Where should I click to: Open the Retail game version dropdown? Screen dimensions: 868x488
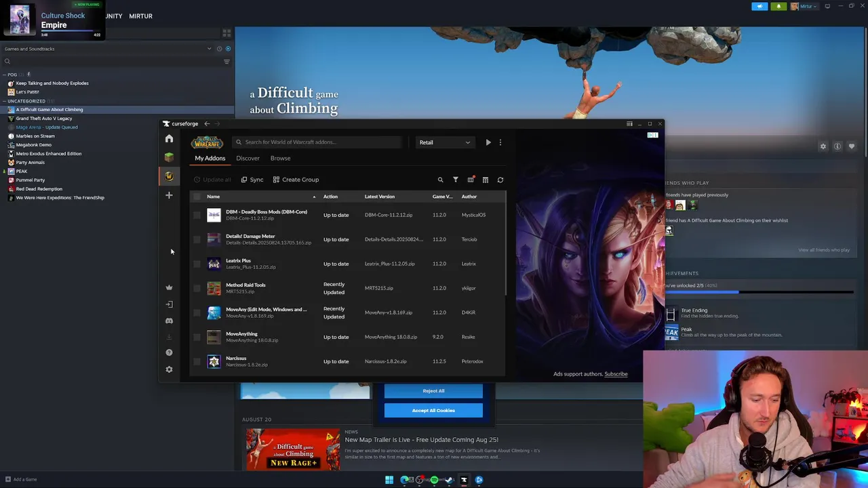[444, 142]
